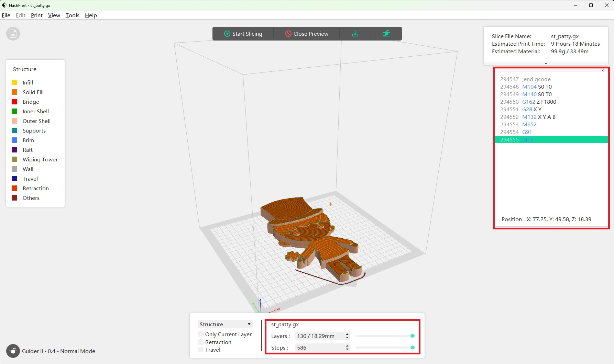
Task: Click the save slice file download icon
Action: pos(355,34)
